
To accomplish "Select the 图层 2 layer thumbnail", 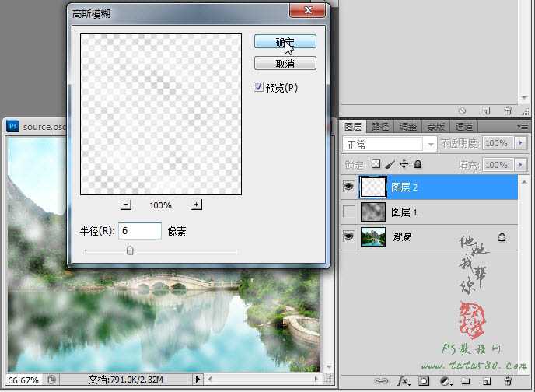I will click(x=373, y=187).
